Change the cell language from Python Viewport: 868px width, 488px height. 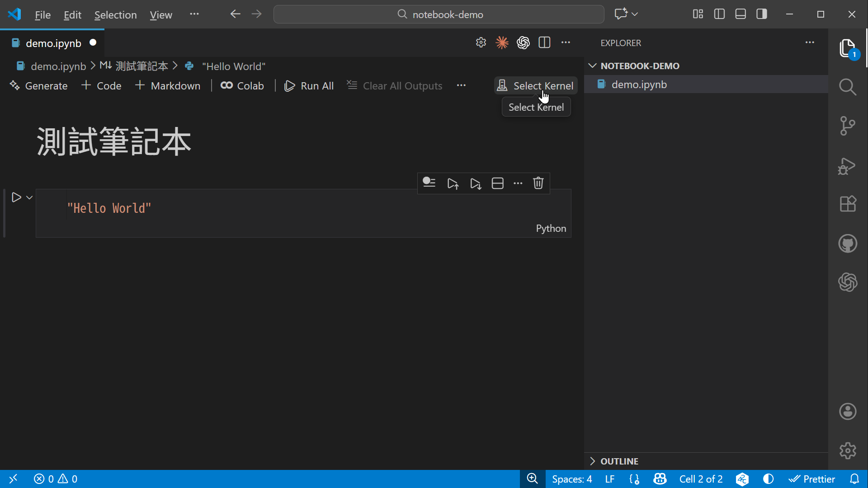(x=551, y=228)
